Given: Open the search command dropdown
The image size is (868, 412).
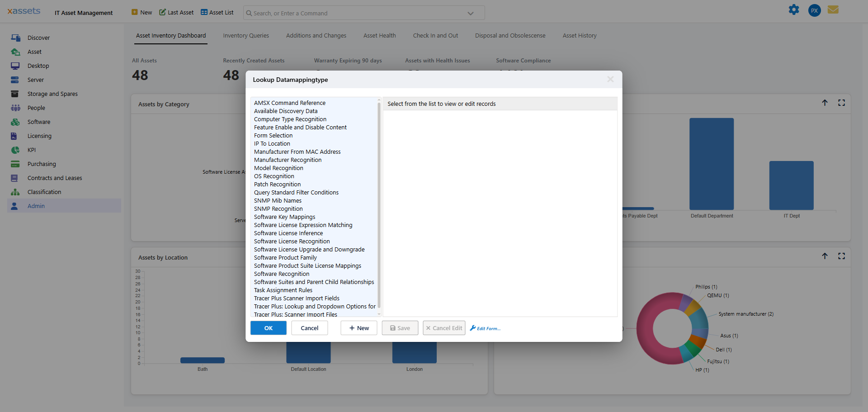Looking at the screenshot, I should tap(470, 13).
